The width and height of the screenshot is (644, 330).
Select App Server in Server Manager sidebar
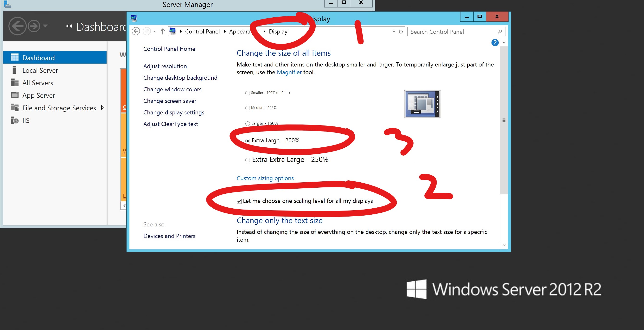coord(55,95)
